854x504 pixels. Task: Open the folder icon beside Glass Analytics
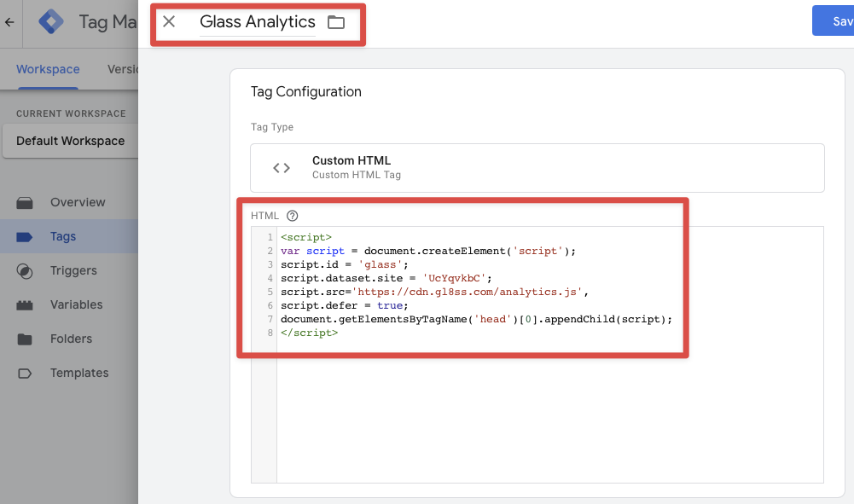336,23
